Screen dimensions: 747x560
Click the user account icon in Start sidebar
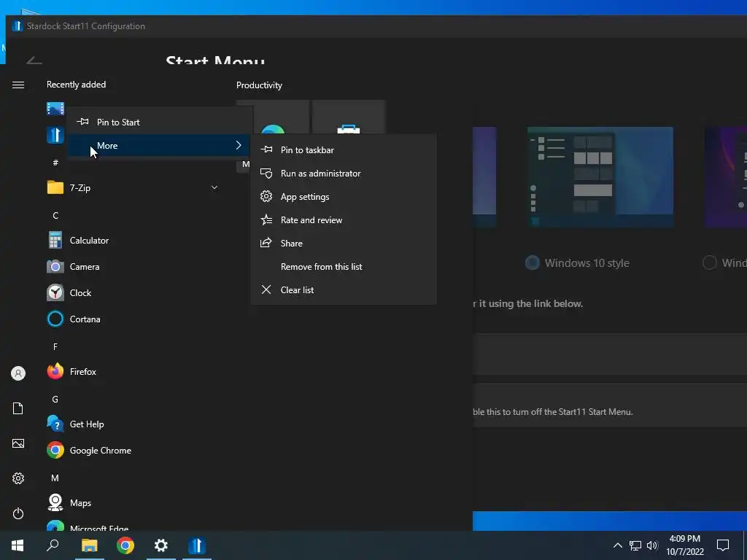pyautogui.click(x=18, y=373)
